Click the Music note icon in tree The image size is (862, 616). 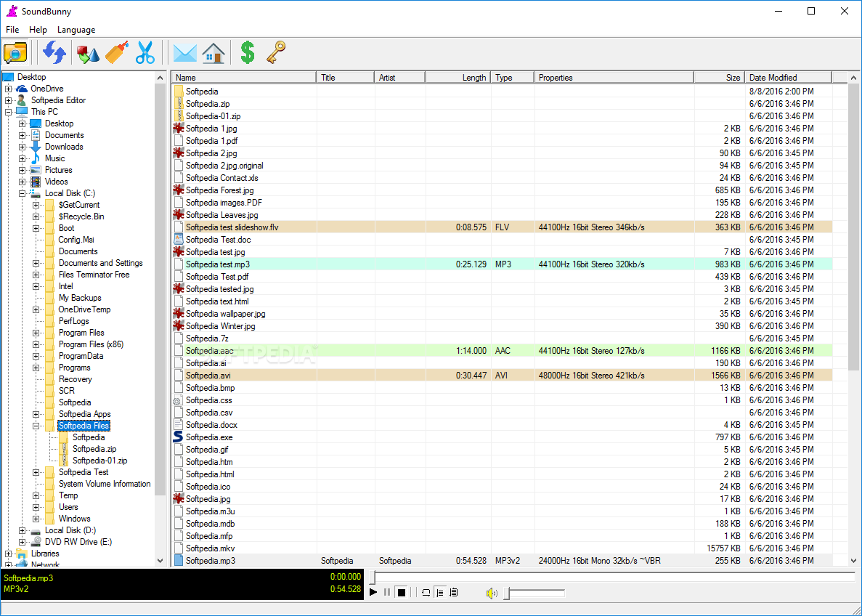tap(36, 158)
